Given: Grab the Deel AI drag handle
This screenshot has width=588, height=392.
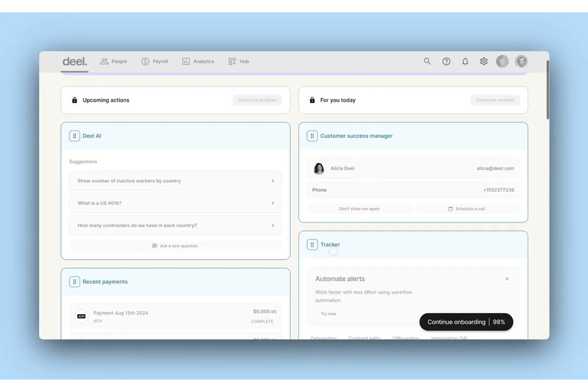Looking at the screenshot, I should coord(74,136).
